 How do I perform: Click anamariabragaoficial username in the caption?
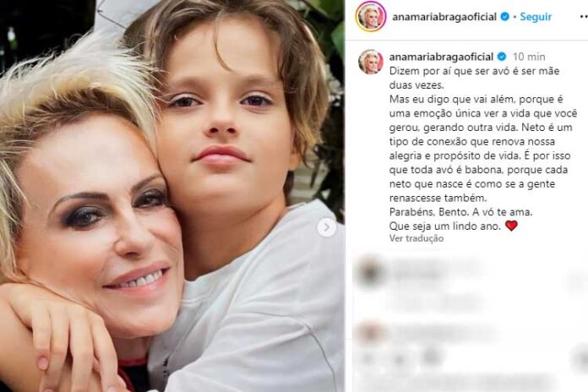(x=441, y=57)
